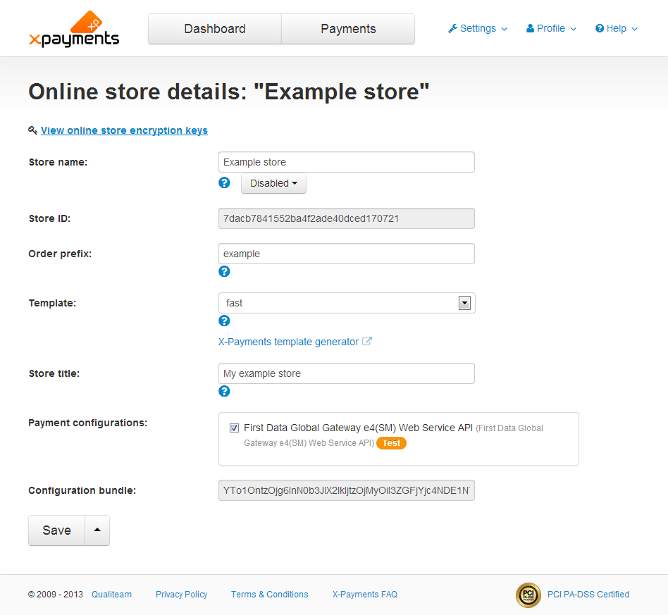Click external link icon next to template generator
The image size is (668, 615).
[x=367, y=341]
